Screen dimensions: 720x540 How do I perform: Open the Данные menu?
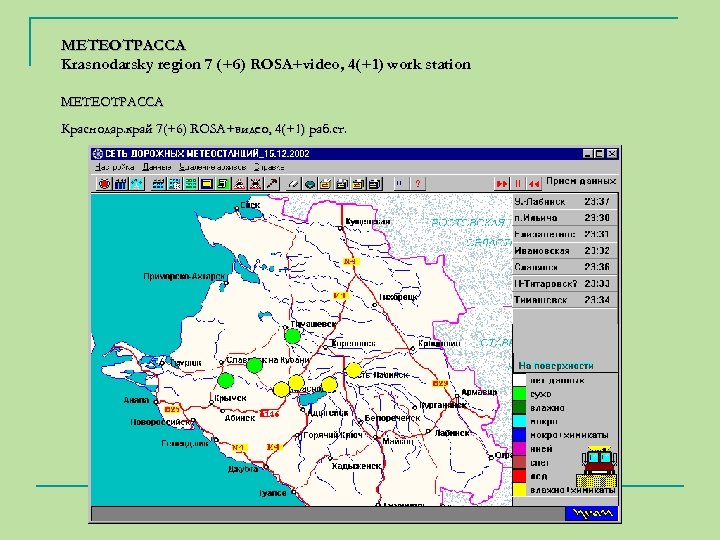(157, 167)
